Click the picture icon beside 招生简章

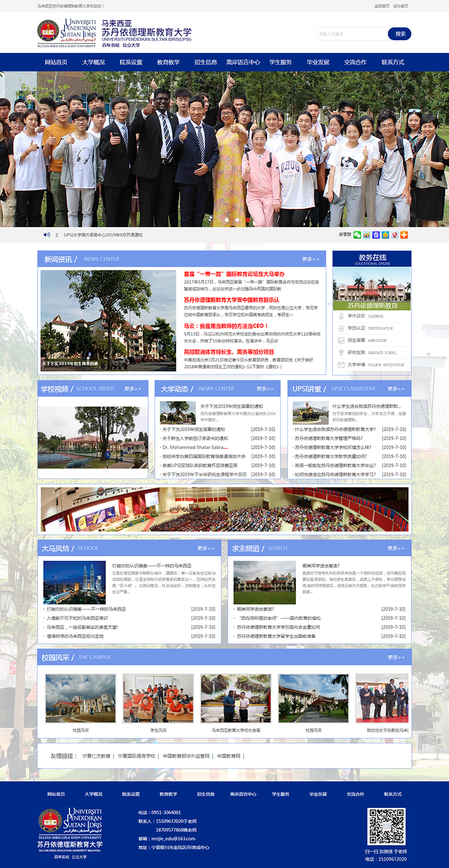(x=341, y=340)
